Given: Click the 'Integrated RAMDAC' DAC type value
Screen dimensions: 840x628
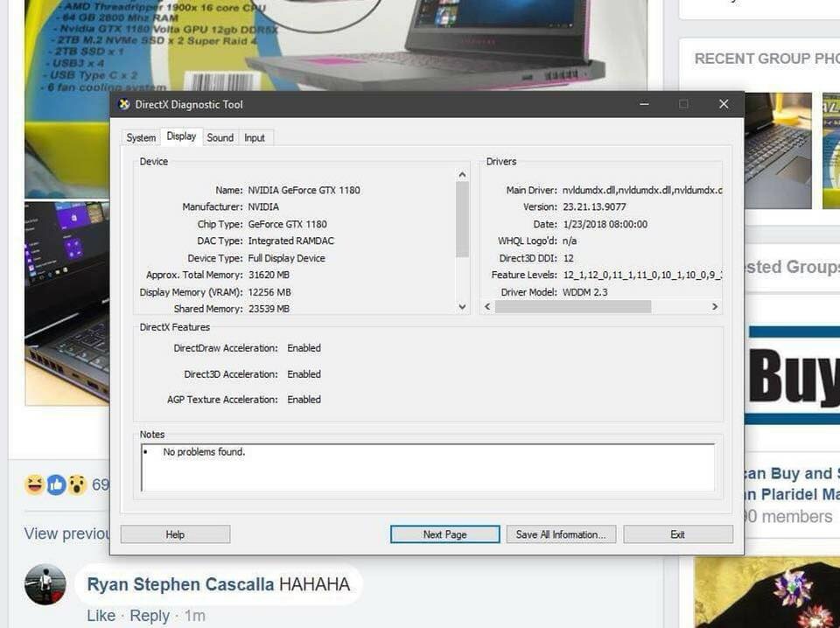Looking at the screenshot, I should click(x=290, y=241).
